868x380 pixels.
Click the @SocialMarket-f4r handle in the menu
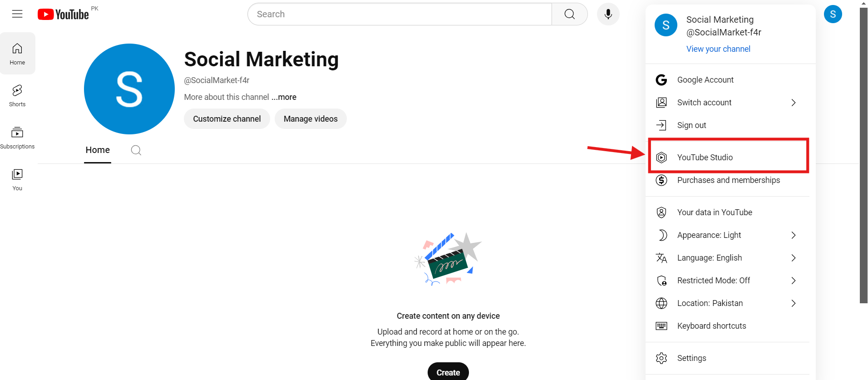coord(724,32)
